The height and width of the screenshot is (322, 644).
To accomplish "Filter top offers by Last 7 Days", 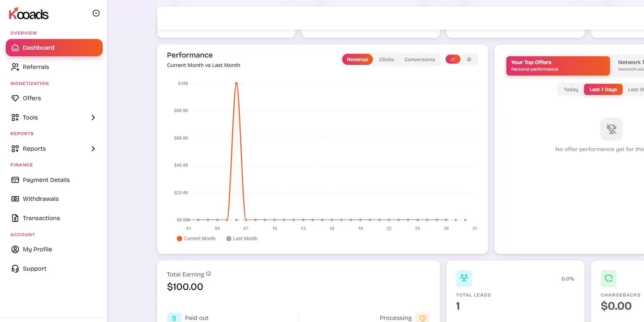I will [603, 90].
